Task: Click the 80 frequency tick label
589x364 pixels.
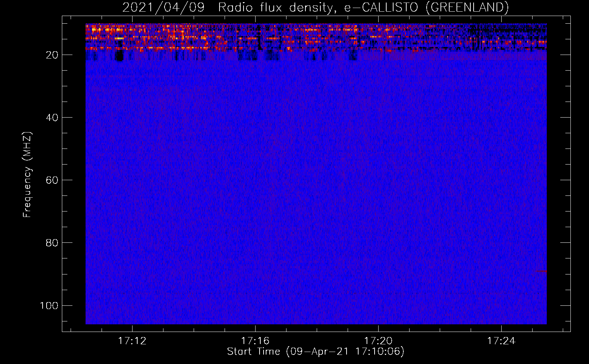Action: [x=52, y=243]
